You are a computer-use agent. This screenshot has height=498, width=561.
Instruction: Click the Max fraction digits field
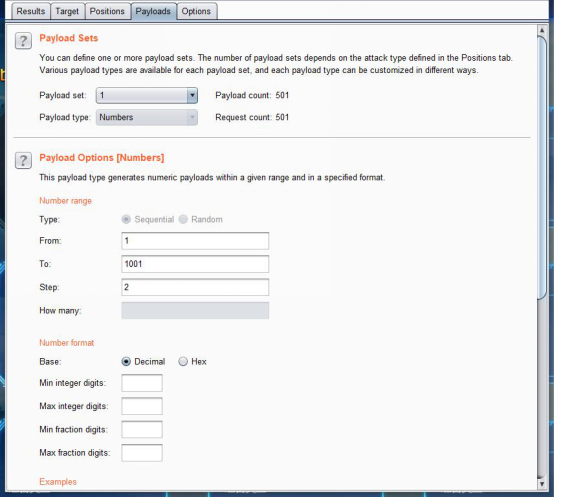click(x=142, y=453)
